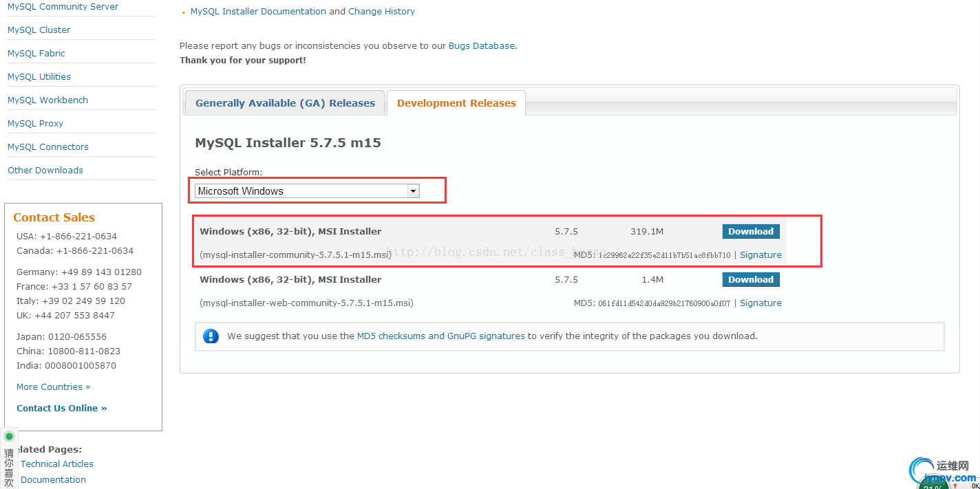
Task: Open Contact Us Online link
Action: pos(61,409)
